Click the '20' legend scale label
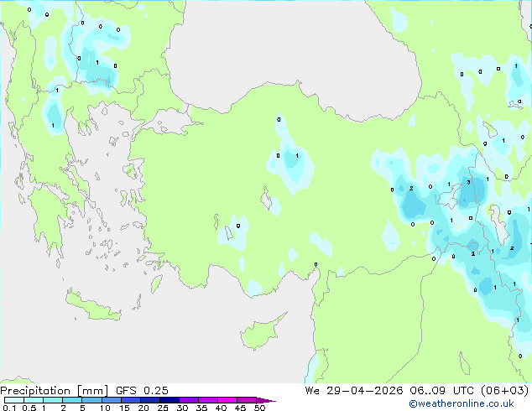The image size is (532, 411). coord(143,408)
